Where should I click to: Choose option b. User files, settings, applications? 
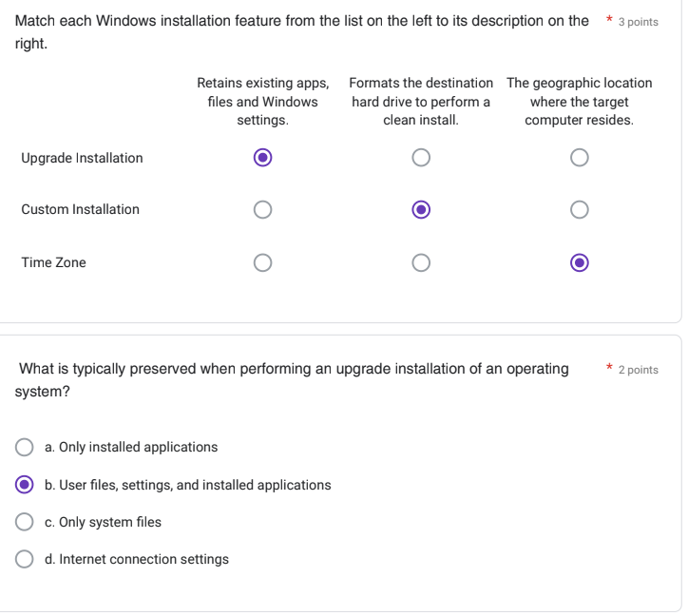24,485
